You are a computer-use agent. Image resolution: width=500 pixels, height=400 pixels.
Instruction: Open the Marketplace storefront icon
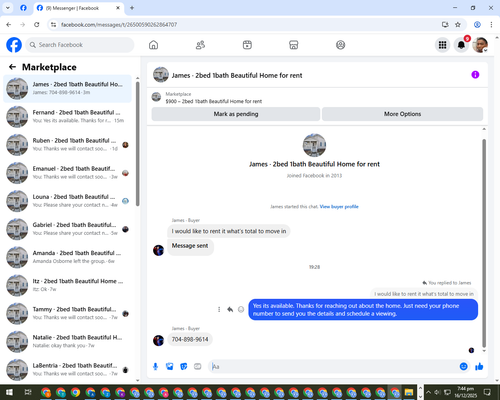(294, 45)
